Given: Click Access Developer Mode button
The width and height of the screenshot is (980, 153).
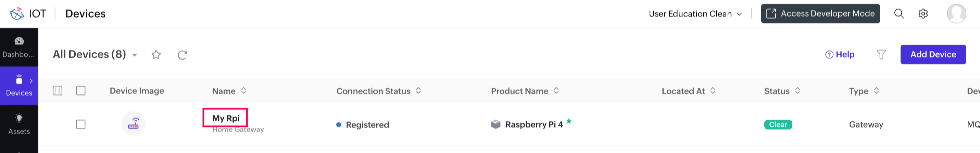Looking at the screenshot, I should pos(820,14).
